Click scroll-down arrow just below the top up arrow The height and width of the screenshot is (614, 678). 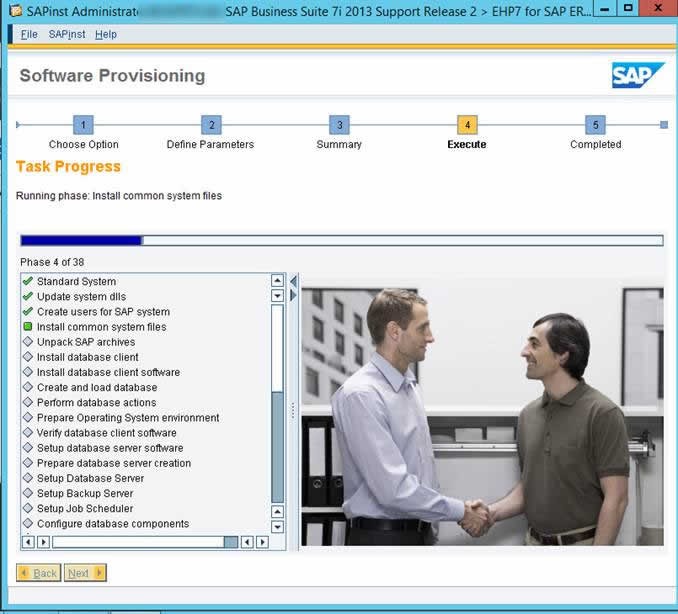coord(277,296)
